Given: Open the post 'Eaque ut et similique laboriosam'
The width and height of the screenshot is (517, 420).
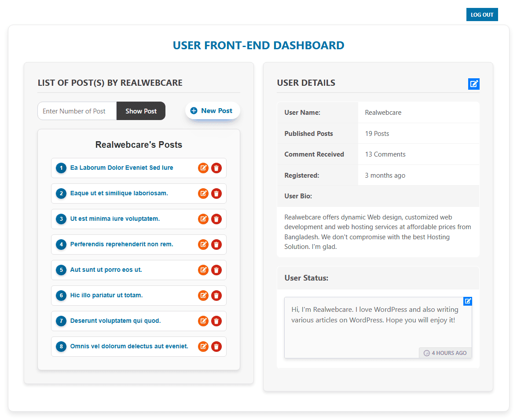Looking at the screenshot, I should [x=119, y=194].
